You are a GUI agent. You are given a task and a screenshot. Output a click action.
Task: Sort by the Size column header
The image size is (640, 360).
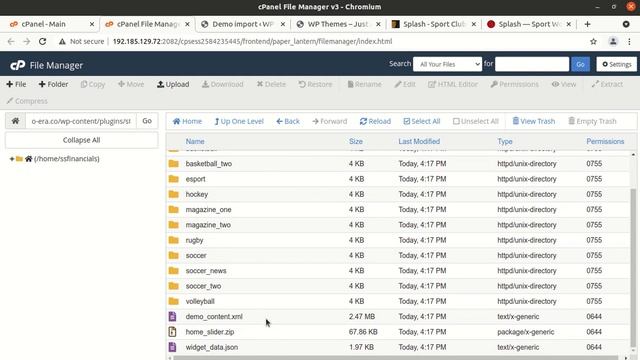coord(356,141)
